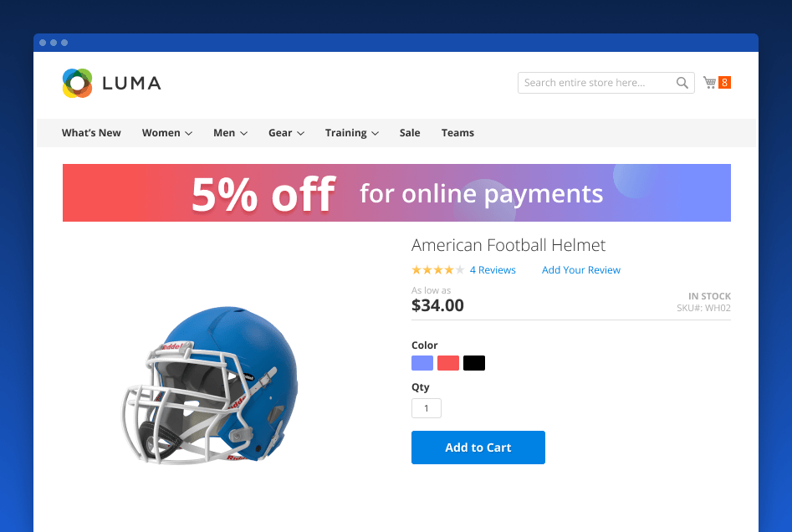Click the Luma logo icon
The width and height of the screenshot is (792, 532).
click(77, 83)
